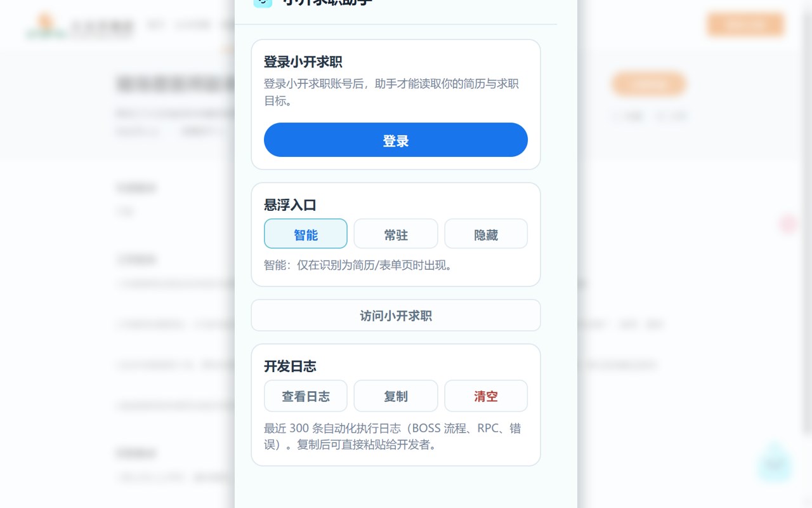Select the 智能 floating entry mode
The width and height of the screenshot is (812, 508).
(x=306, y=234)
